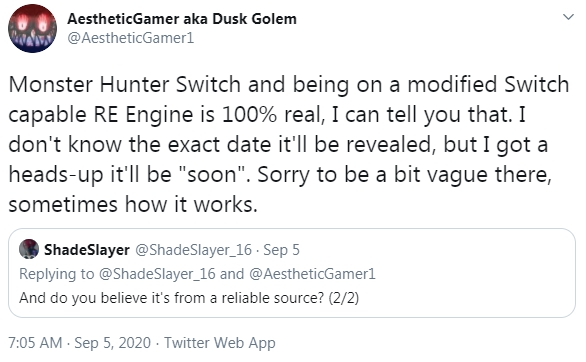Open the quoted tweet text about reliable source

(x=189, y=298)
